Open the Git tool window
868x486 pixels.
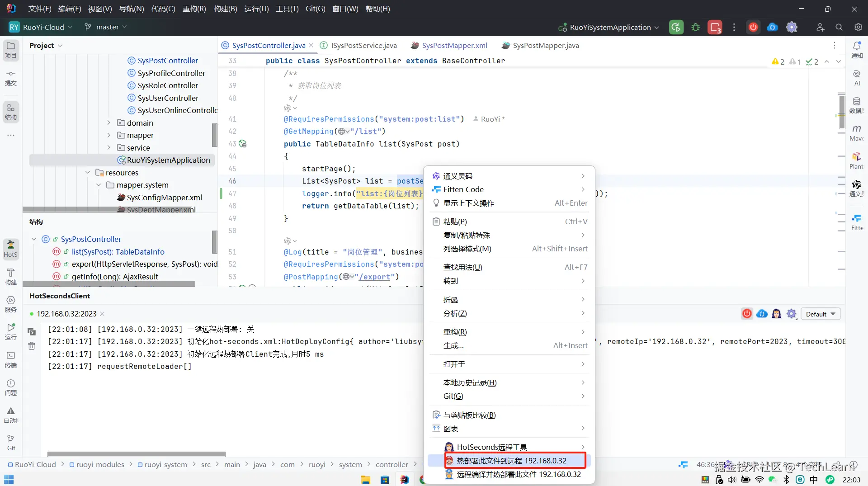pos(11,443)
